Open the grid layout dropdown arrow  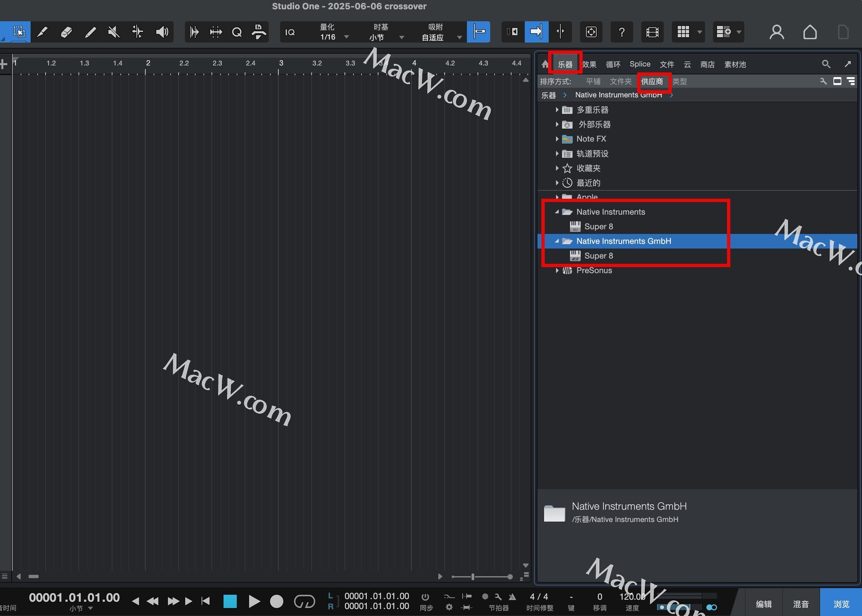(x=699, y=32)
